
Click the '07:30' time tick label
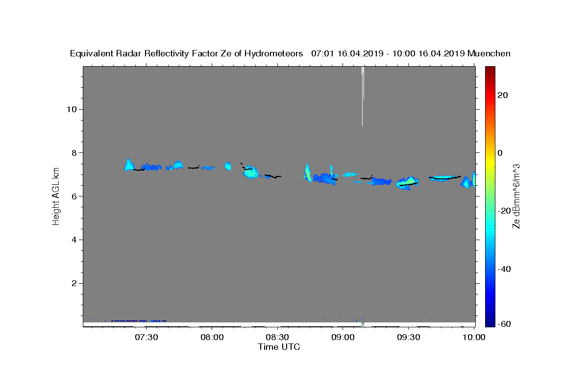(x=146, y=338)
